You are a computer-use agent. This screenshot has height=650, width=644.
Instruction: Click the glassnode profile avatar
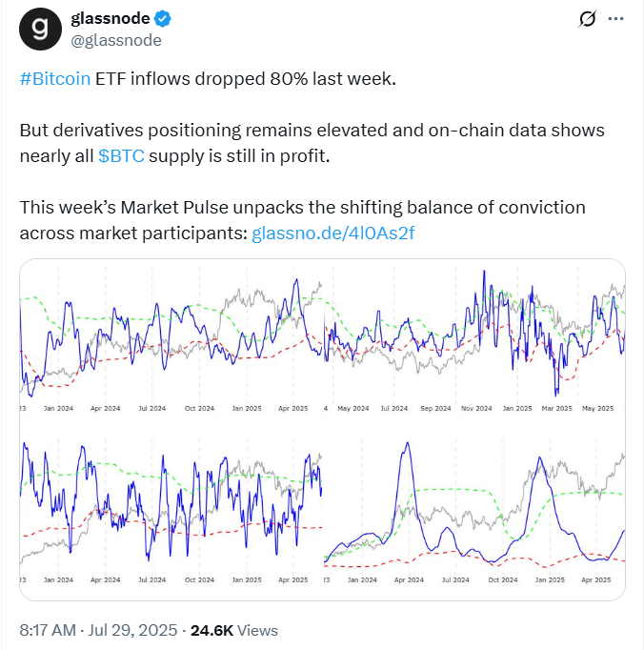[x=38, y=31]
